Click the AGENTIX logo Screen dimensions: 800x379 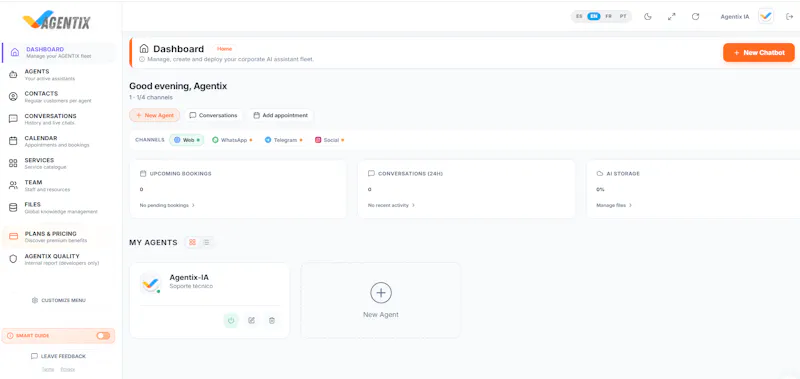(x=57, y=21)
